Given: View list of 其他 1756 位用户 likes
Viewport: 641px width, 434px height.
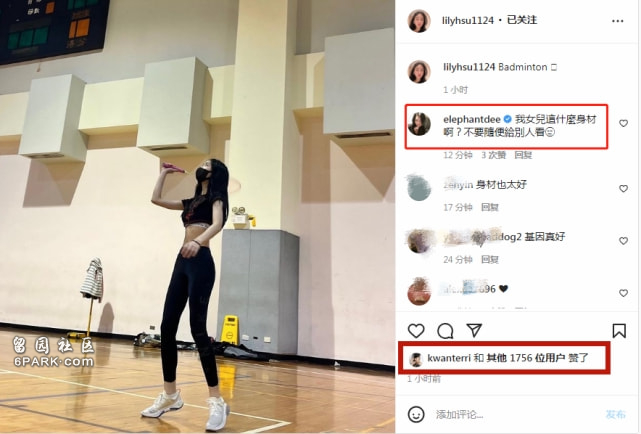Looking at the screenshot, I should pyautogui.click(x=526, y=358).
